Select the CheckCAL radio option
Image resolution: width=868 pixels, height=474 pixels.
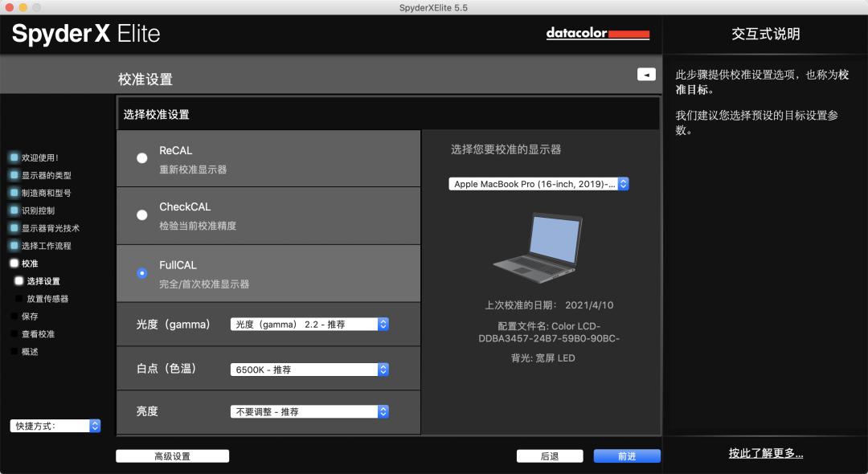[142, 215]
